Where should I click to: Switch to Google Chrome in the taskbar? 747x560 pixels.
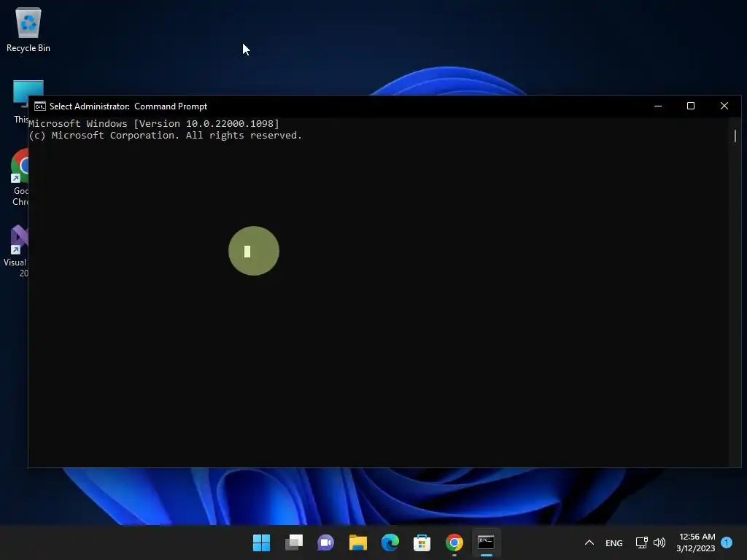pos(454,542)
